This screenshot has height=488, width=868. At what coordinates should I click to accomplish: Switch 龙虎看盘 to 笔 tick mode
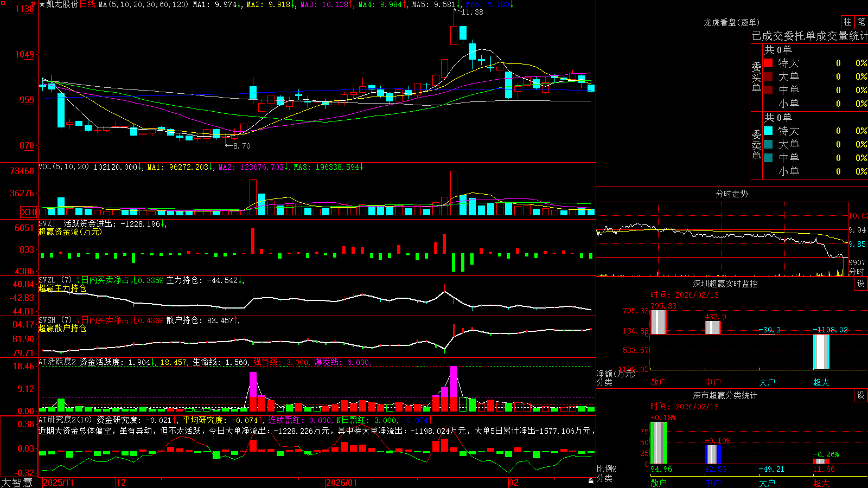pos(861,22)
